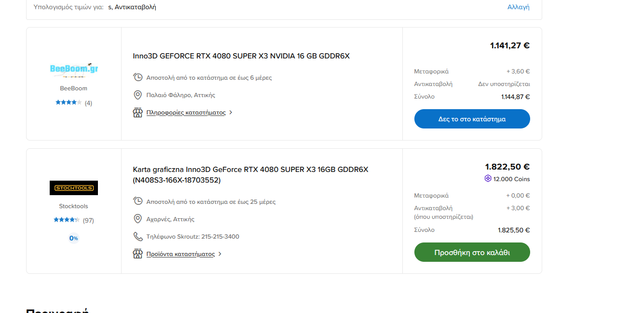Click the Stocktools store name
The height and width of the screenshot is (313, 644).
74,206
